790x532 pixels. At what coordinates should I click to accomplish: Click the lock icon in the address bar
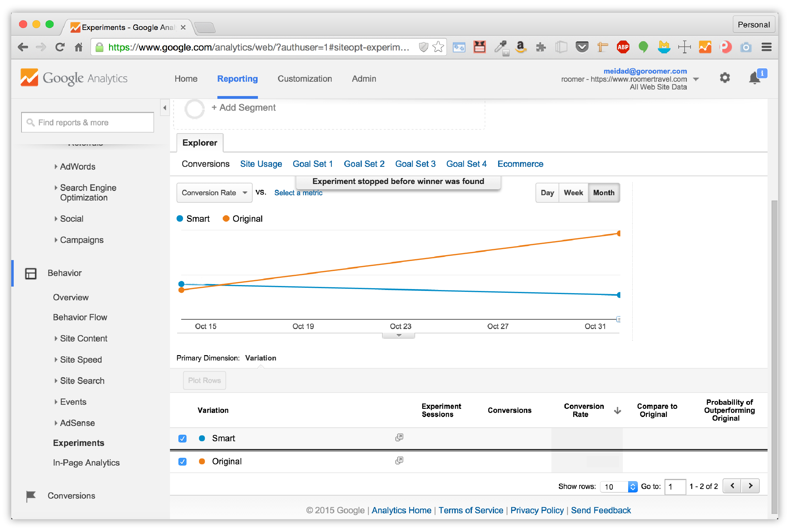(99, 47)
